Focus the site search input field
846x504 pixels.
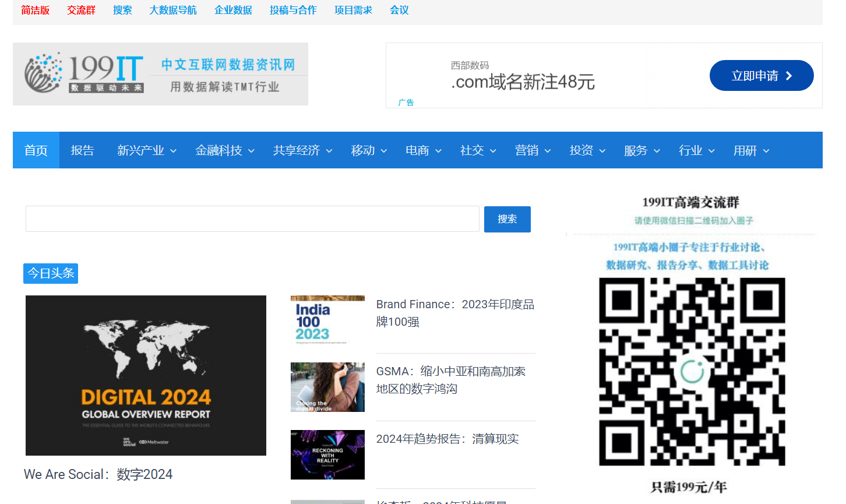click(x=252, y=218)
